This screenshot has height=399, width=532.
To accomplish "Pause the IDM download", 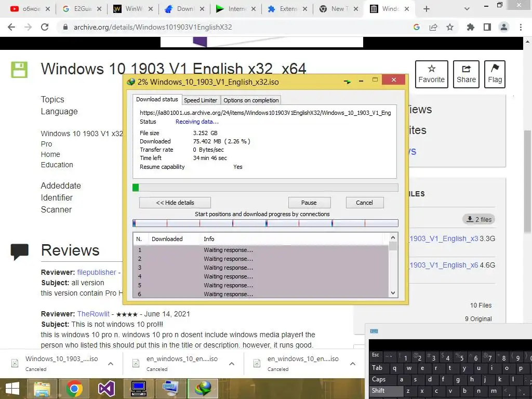I will coord(309,203).
